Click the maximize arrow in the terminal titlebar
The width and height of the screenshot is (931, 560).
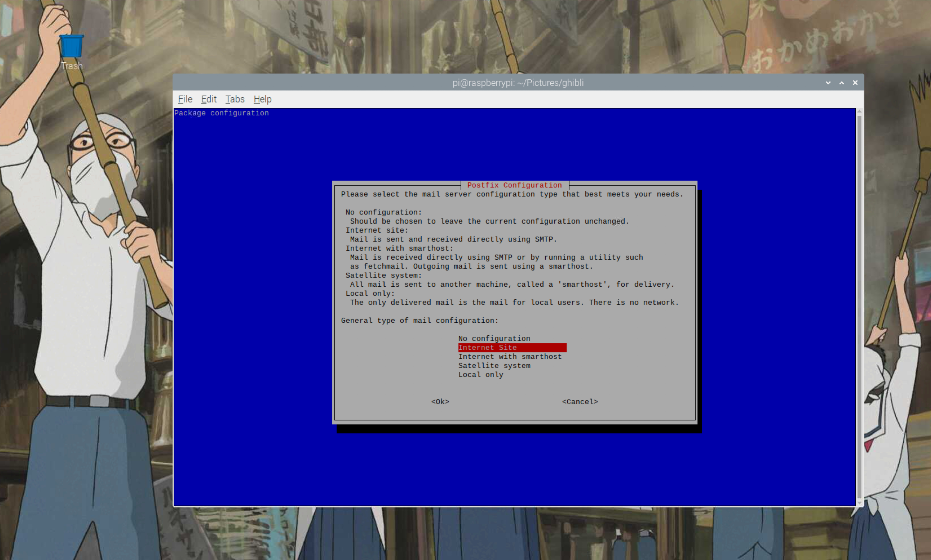(x=841, y=82)
